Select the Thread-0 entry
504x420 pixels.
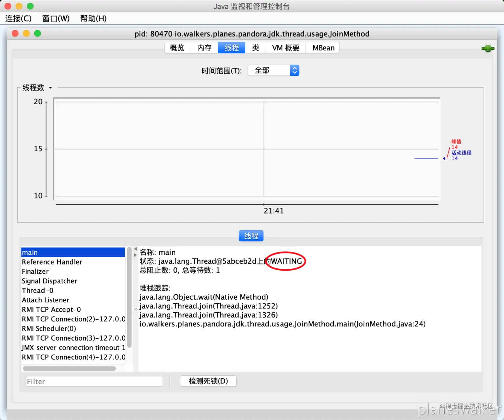click(73, 291)
